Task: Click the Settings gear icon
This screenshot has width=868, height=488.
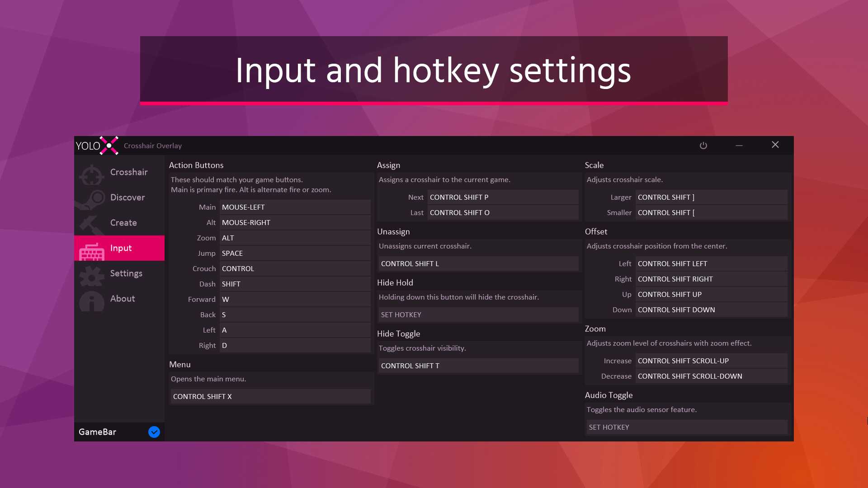Action: click(92, 275)
